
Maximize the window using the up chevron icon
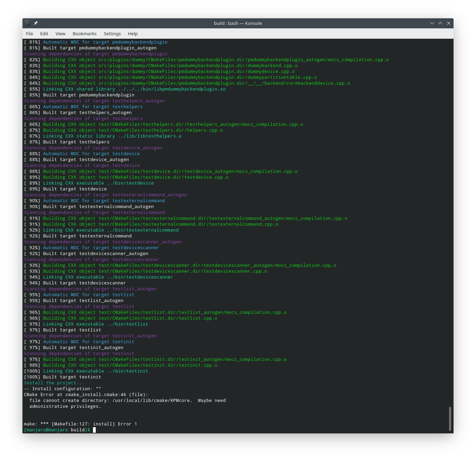(x=440, y=23)
